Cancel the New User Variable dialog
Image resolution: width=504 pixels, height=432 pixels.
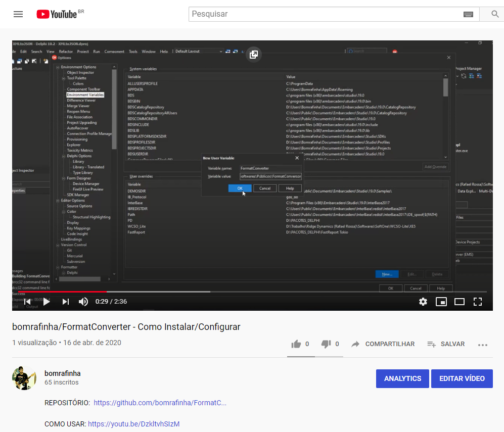tap(265, 188)
